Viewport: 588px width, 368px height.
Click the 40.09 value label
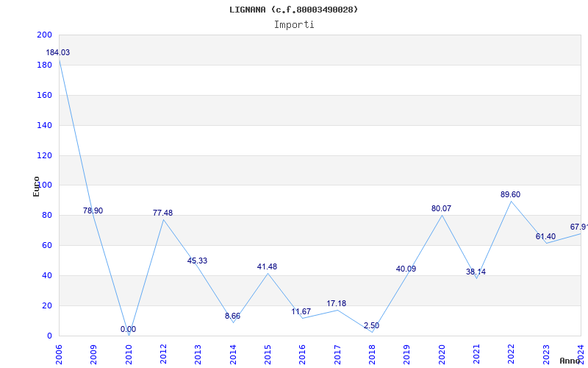pos(406,269)
